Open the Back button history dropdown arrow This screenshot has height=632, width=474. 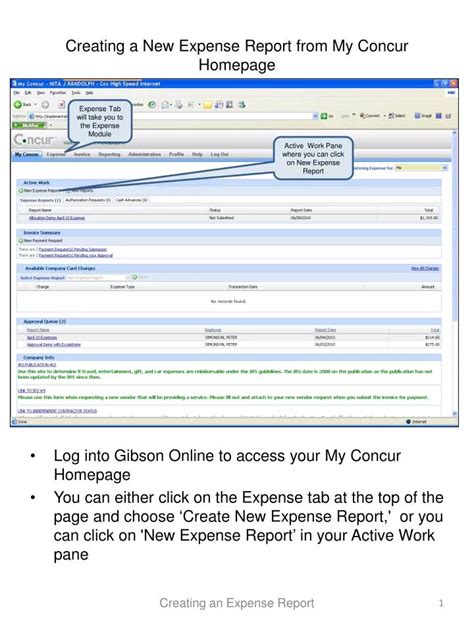point(35,105)
